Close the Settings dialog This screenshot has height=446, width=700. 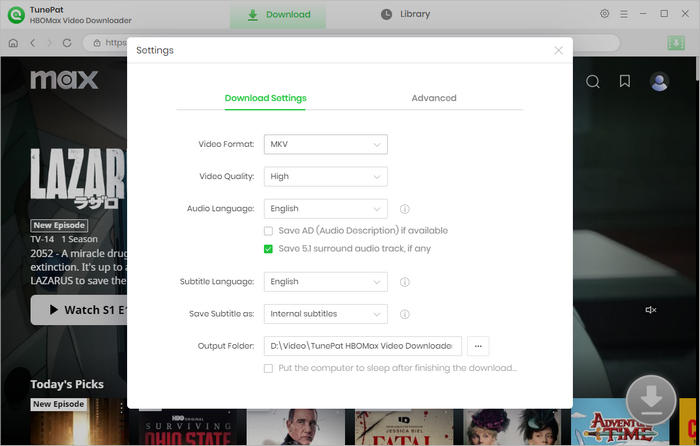click(558, 50)
